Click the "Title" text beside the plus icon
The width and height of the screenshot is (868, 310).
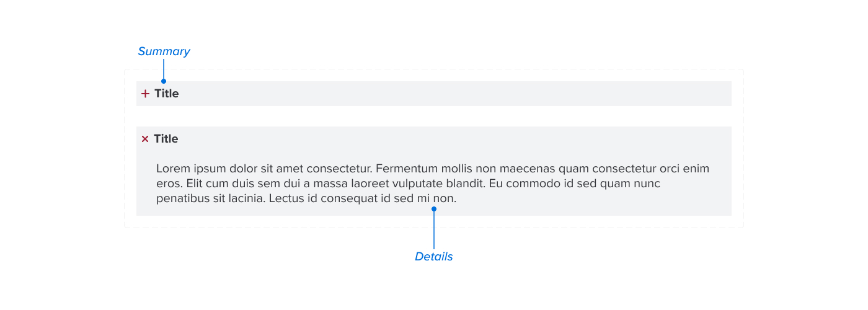click(x=167, y=94)
